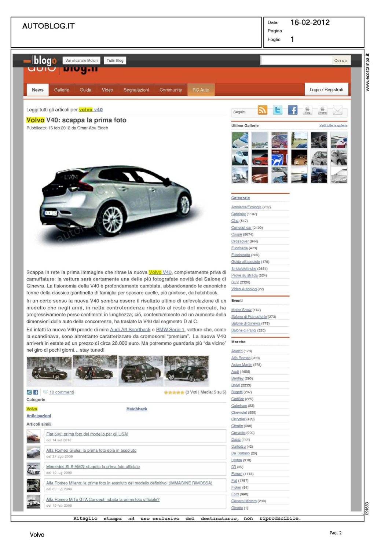Open the Twitter follow icon
This screenshot has width=392, height=550.
(278, 110)
